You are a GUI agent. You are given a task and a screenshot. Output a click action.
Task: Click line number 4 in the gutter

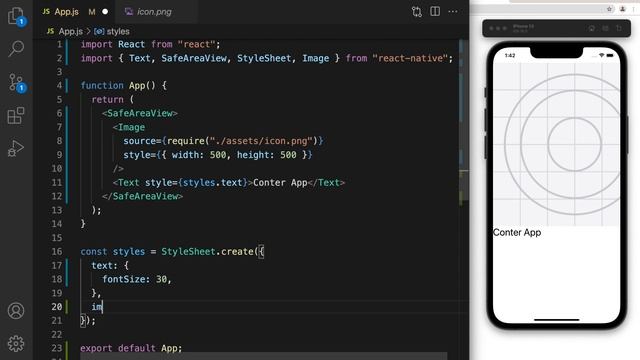pyautogui.click(x=59, y=85)
